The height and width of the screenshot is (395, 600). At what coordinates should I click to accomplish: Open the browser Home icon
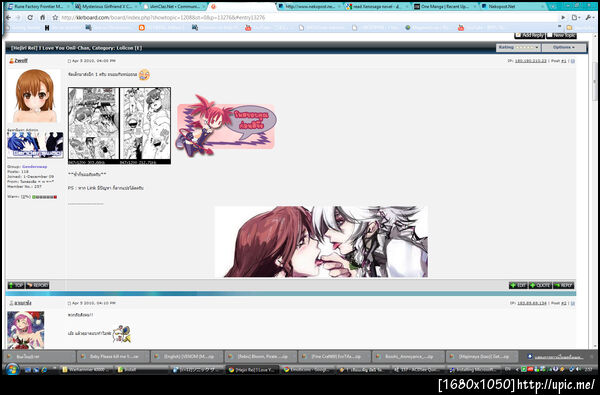[42, 18]
